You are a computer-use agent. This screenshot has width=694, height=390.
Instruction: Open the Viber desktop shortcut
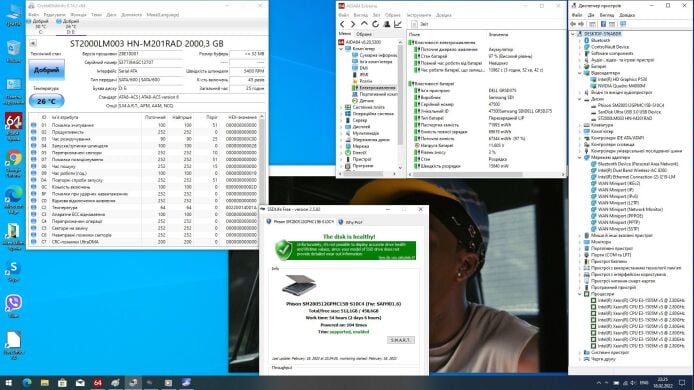(14, 306)
